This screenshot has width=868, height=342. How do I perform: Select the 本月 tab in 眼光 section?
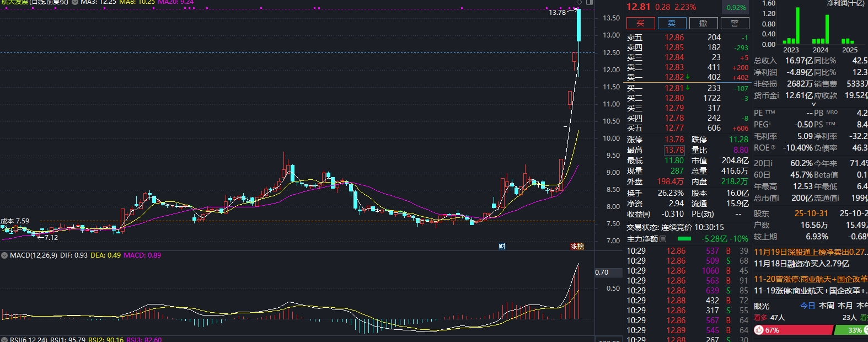coord(845,306)
